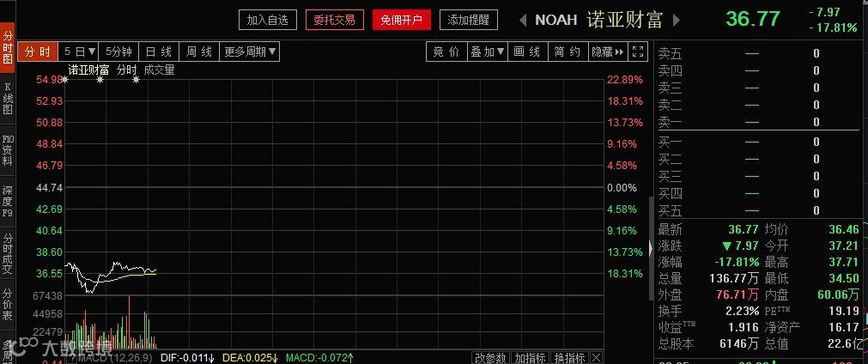Open the 5日 period dropdown
The height and width of the screenshot is (364, 868).
[80, 52]
